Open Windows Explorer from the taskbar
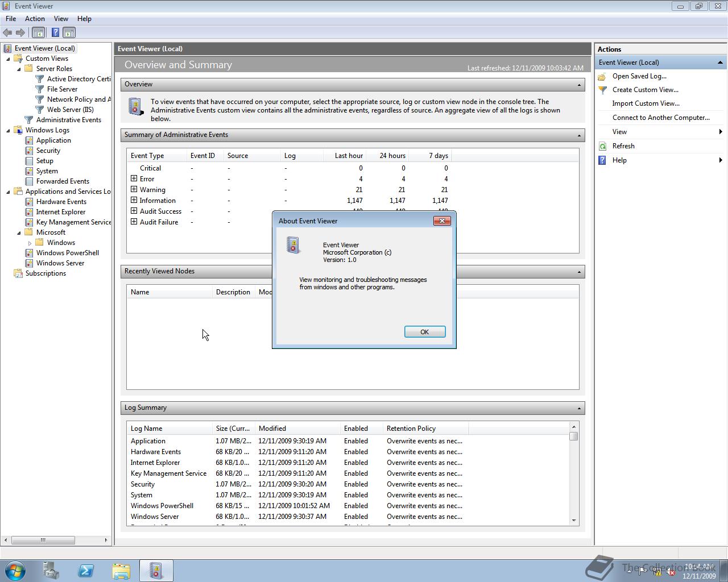 [x=121, y=571]
